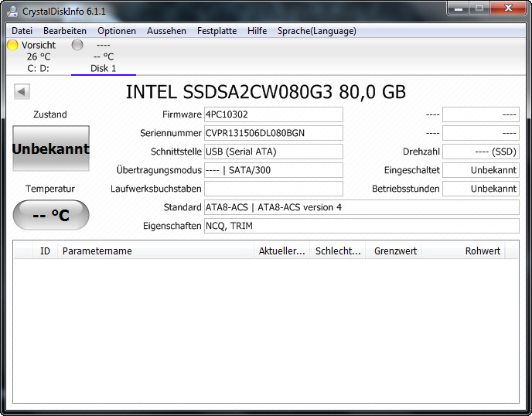
Task: Open the Hilfe menu
Action: [257, 31]
